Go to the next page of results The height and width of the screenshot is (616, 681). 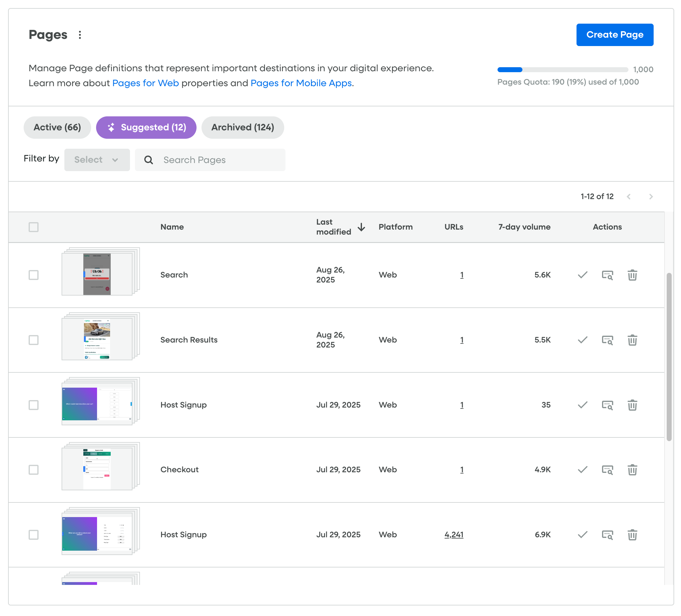651,196
